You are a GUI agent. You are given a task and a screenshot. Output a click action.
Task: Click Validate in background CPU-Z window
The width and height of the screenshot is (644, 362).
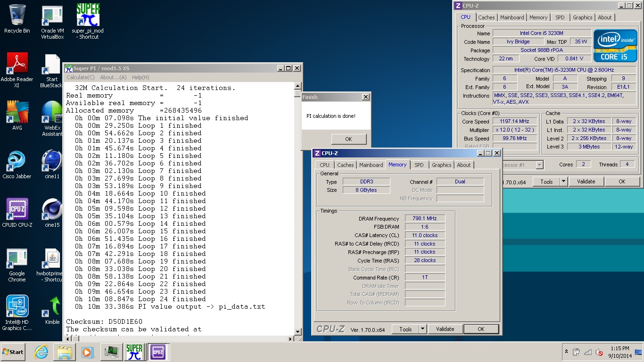point(586,181)
